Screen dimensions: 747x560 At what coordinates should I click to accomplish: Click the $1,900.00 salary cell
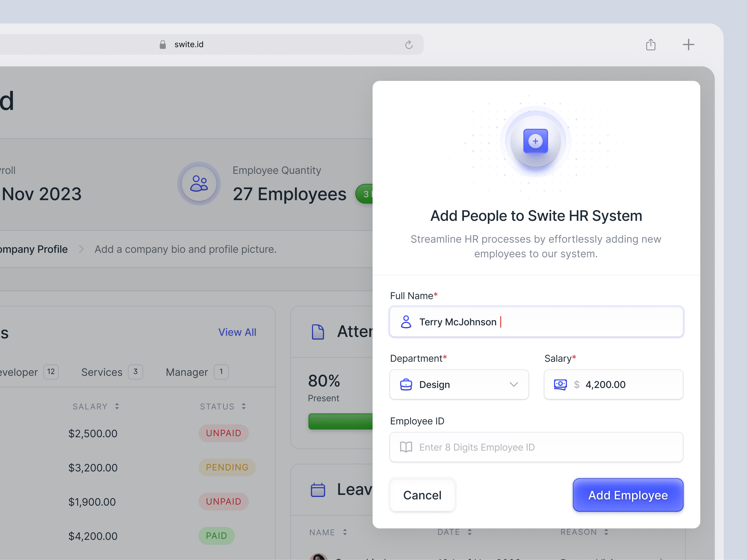tap(92, 502)
